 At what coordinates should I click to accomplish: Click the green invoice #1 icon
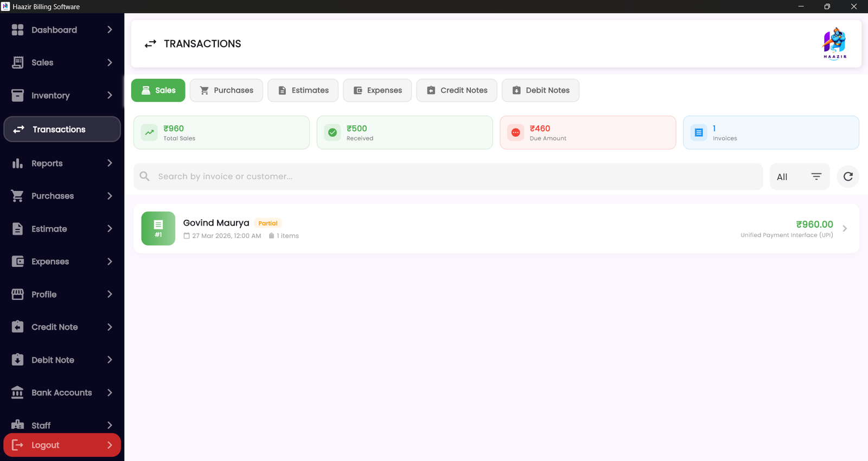(158, 228)
